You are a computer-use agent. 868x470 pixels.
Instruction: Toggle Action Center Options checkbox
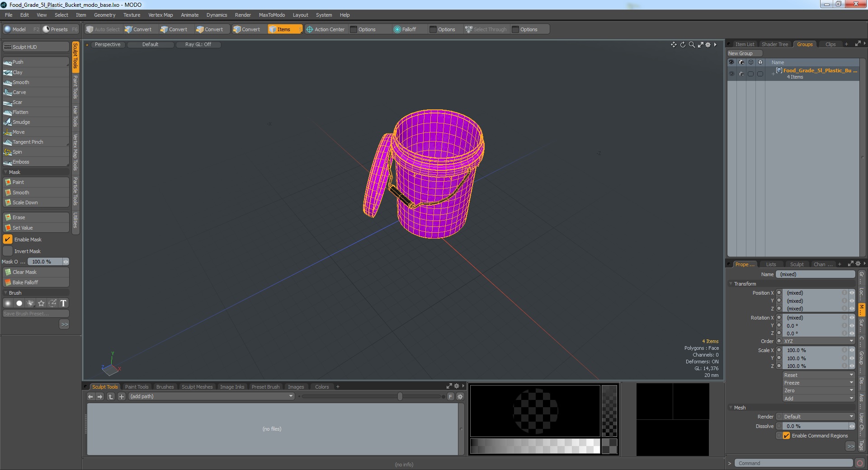tap(354, 29)
